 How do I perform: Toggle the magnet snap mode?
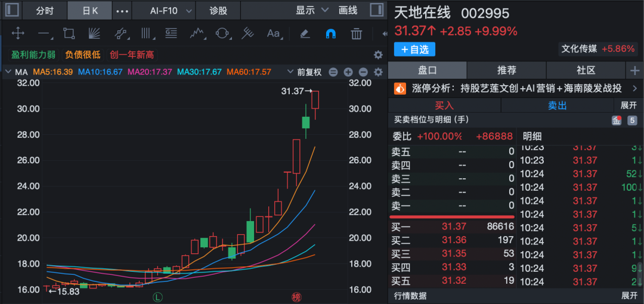pos(330,33)
